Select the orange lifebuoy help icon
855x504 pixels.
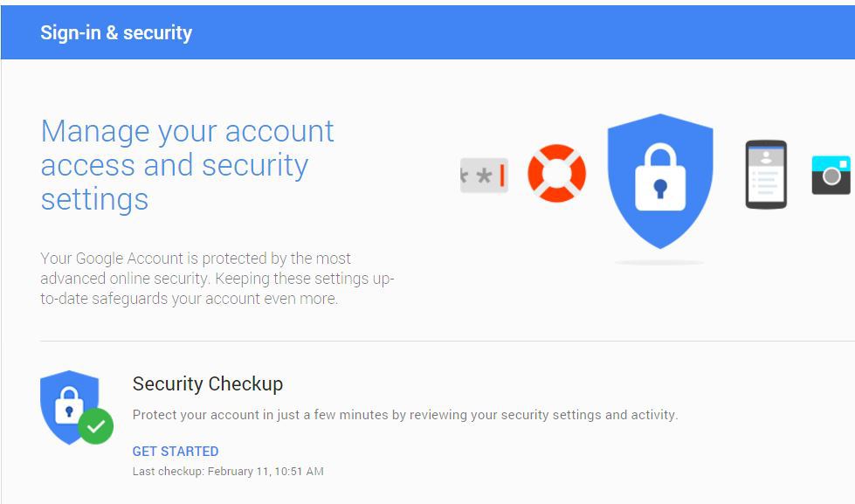click(x=556, y=173)
